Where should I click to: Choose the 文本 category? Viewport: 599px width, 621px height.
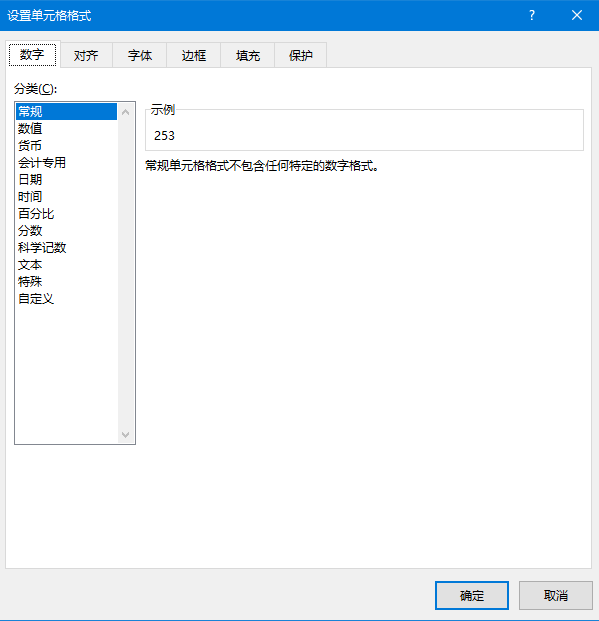coord(66,265)
